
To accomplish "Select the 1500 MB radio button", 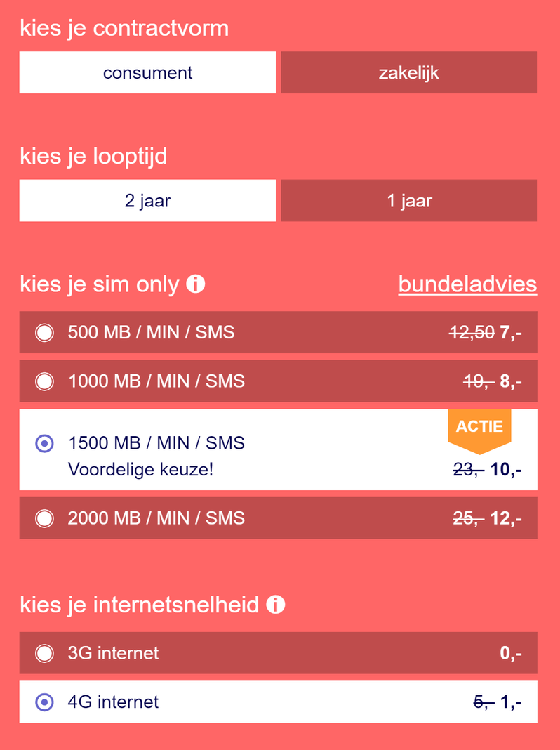I will click(x=44, y=443).
